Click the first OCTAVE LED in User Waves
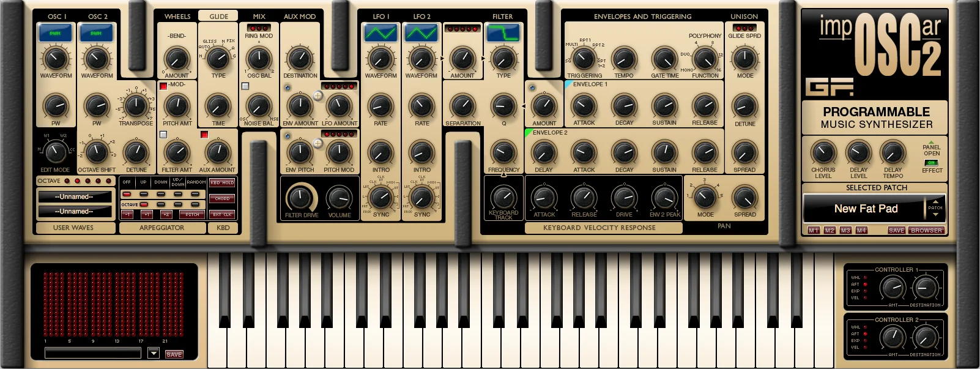 [x=67, y=181]
